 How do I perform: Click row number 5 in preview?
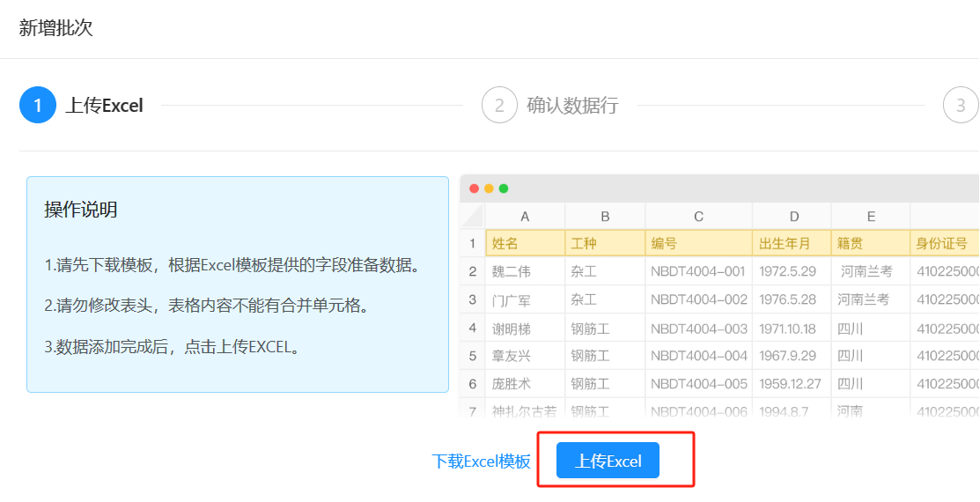coord(473,357)
